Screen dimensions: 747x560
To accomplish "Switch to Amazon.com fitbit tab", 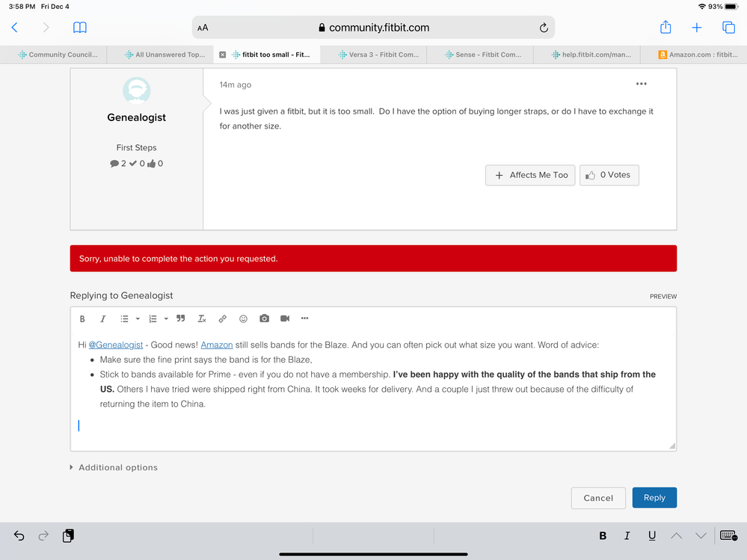I will [x=694, y=55].
